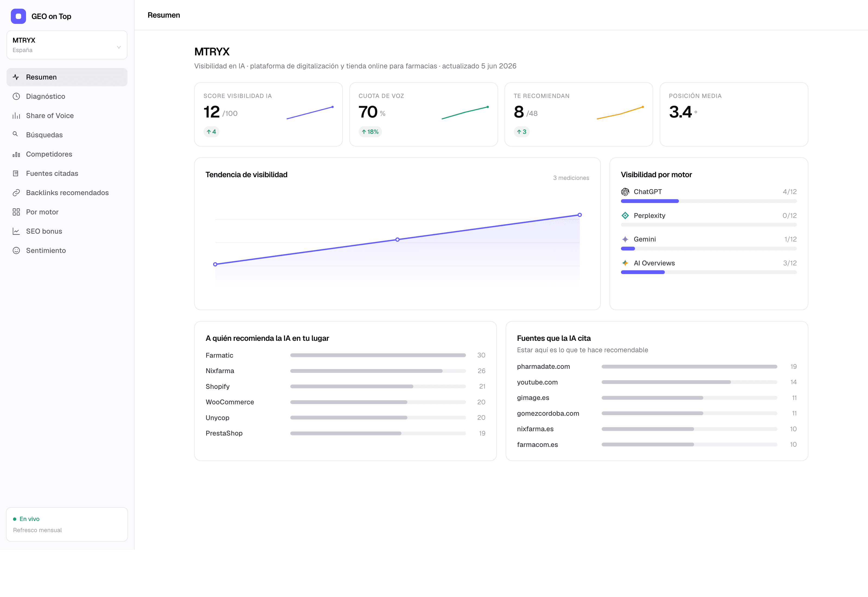Image resolution: width=868 pixels, height=597 pixels.
Task: Select the Unycop competitor row
Action: click(x=345, y=418)
